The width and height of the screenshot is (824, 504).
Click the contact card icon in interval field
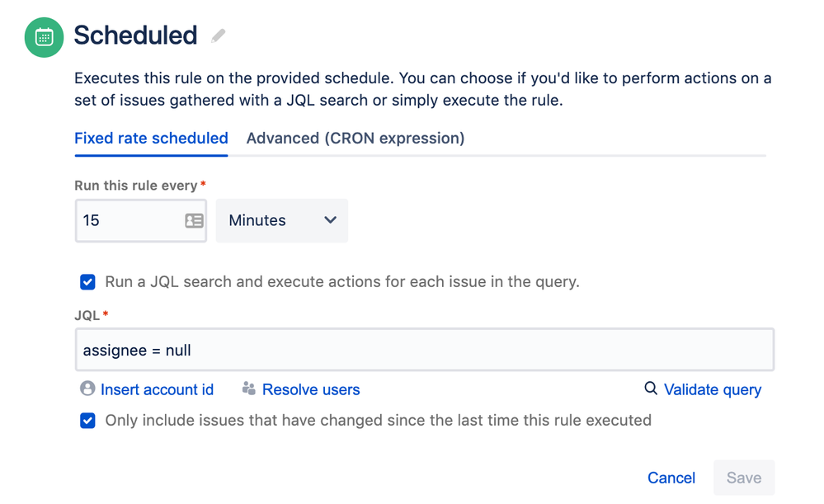194,220
